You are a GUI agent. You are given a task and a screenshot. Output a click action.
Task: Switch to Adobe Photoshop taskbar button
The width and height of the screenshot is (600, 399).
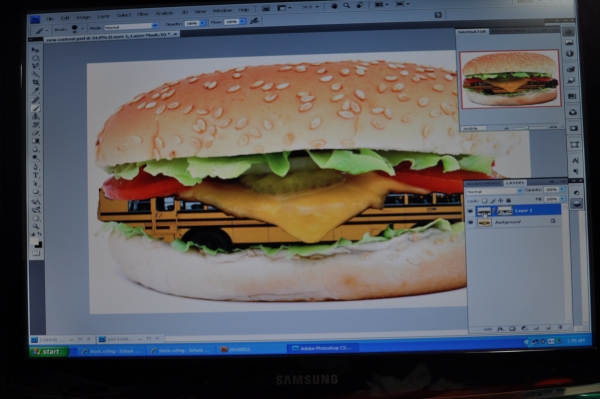pyautogui.click(x=323, y=348)
